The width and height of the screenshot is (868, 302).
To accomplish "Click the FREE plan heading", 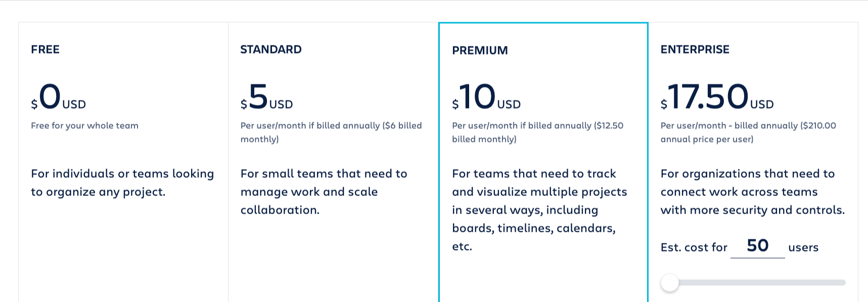I will [x=45, y=49].
